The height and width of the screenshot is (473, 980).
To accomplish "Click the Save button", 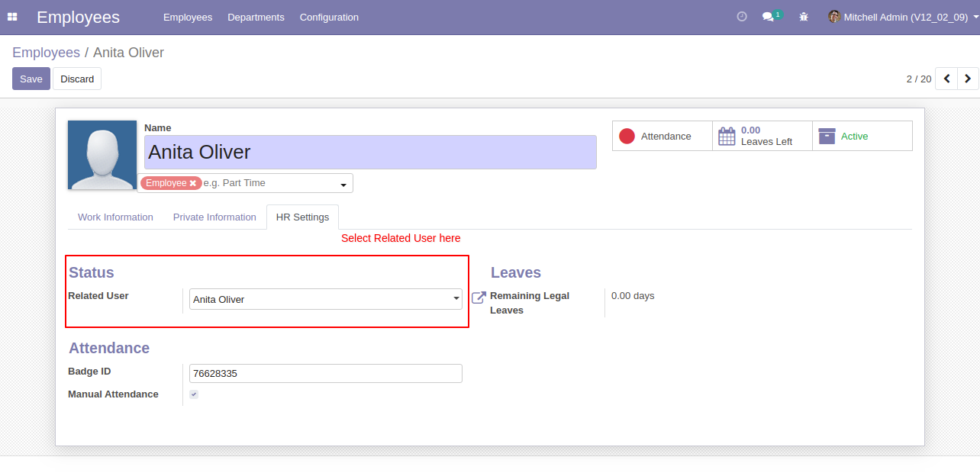I will pyautogui.click(x=31, y=79).
